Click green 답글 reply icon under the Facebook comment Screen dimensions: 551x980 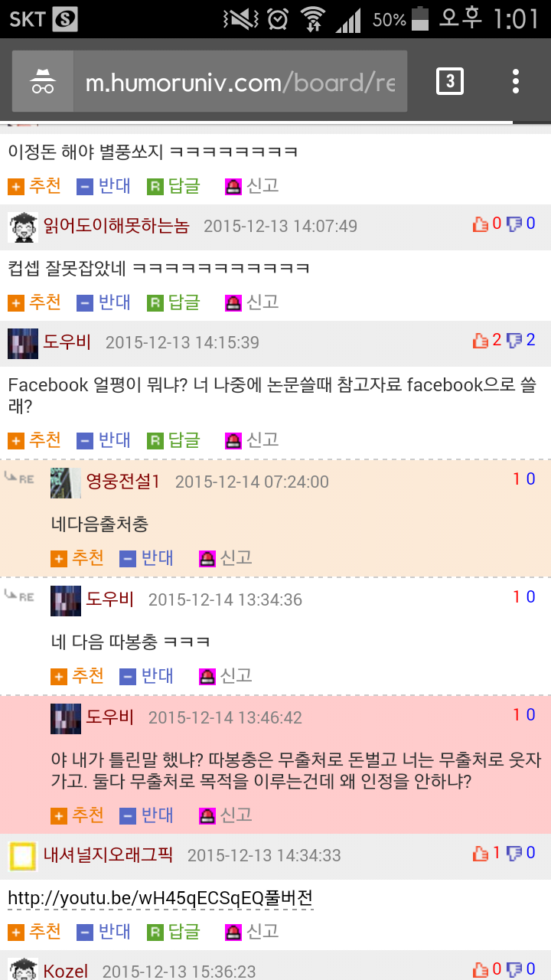point(155,441)
